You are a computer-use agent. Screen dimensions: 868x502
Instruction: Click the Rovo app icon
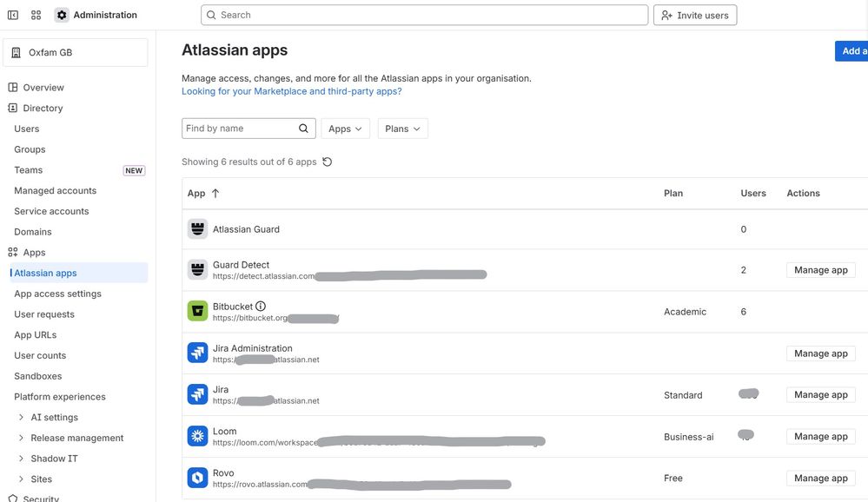197,478
